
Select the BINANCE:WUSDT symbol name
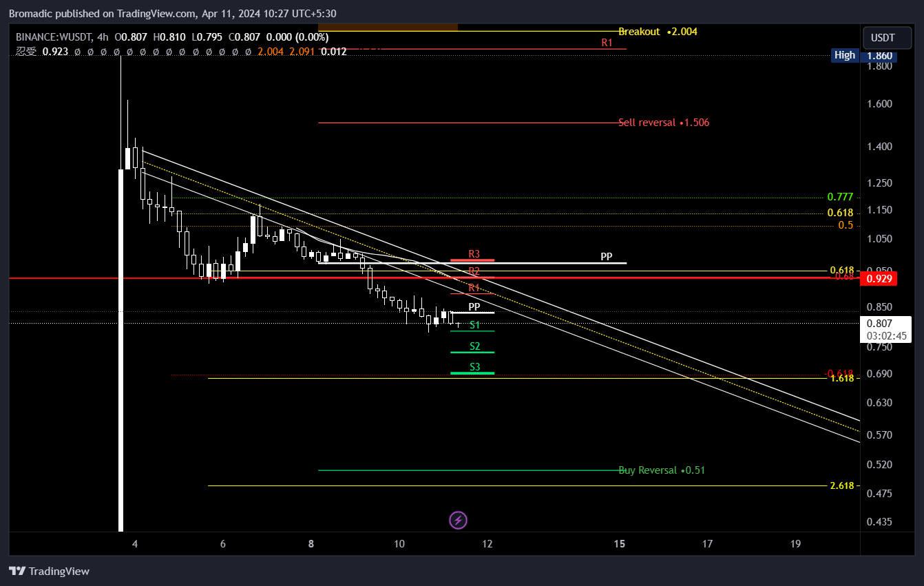point(54,38)
